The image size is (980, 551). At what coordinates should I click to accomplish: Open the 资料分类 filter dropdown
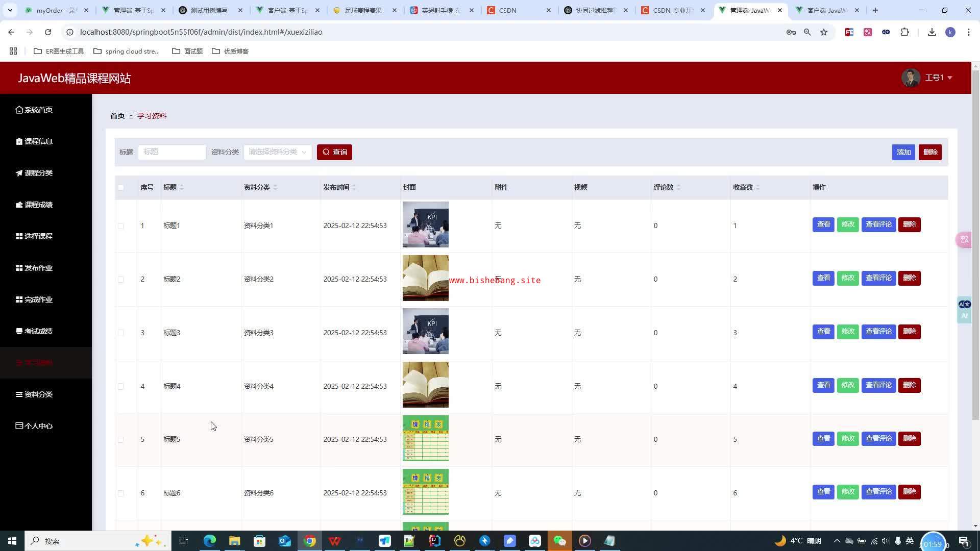click(277, 152)
